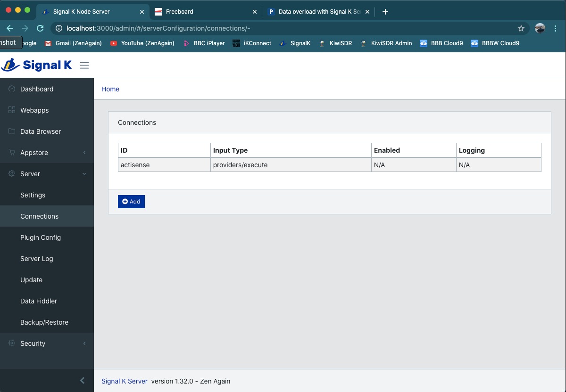Open BBBW Cloud9 bookmark
Image resolution: width=566 pixels, height=392 pixels.
495,43
